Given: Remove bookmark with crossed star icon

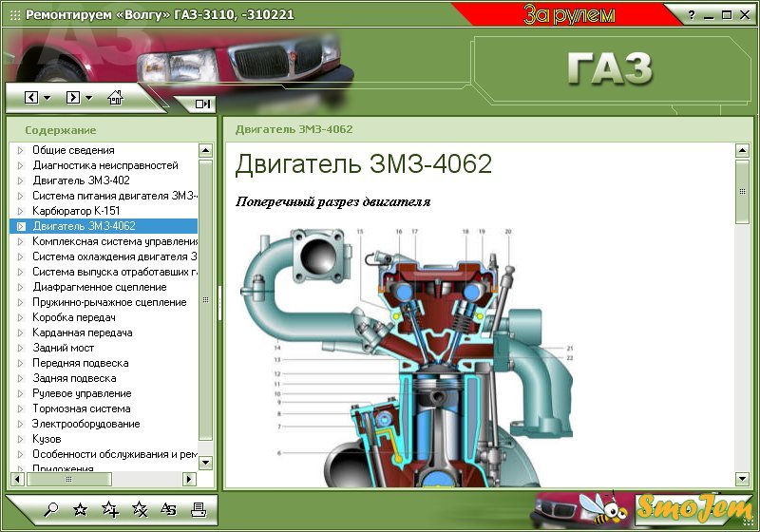Looking at the screenshot, I should [140, 510].
